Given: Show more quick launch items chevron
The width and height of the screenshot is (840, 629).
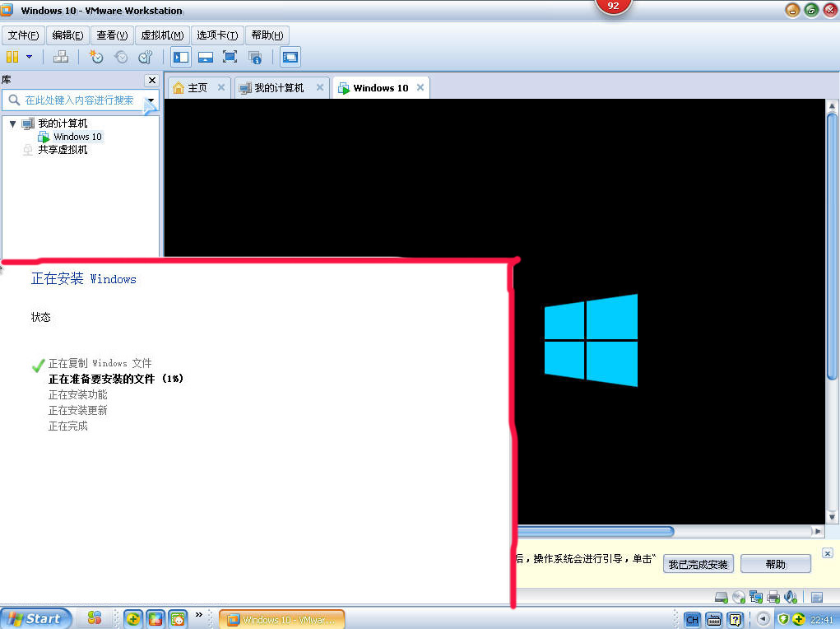Looking at the screenshot, I should click(x=199, y=614).
